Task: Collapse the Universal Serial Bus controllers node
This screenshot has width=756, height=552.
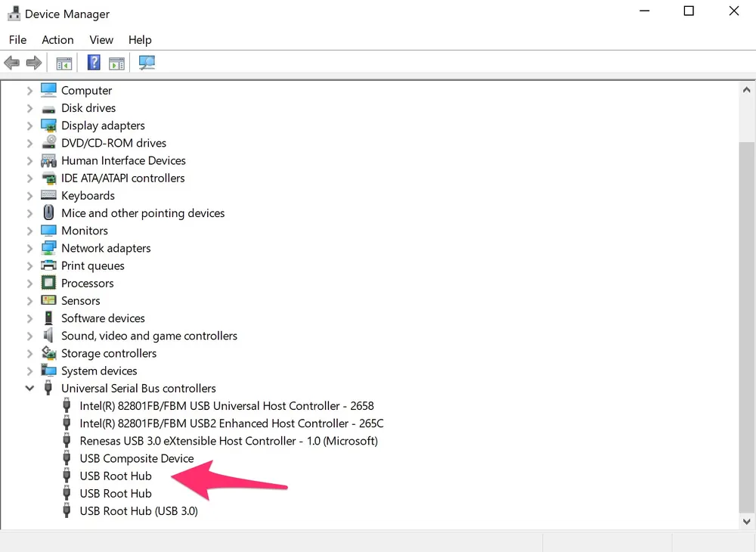Action: [29, 389]
